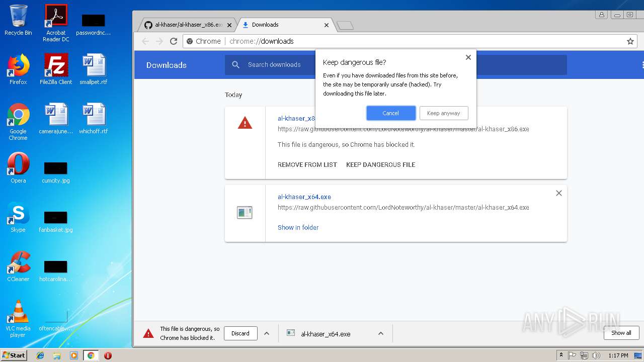Open oftencable desktop file

[56, 320]
